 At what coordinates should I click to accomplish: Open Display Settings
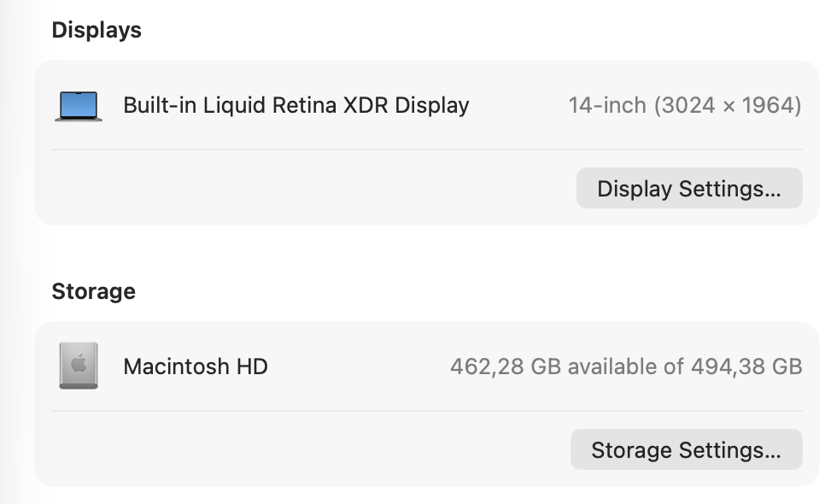tap(688, 188)
